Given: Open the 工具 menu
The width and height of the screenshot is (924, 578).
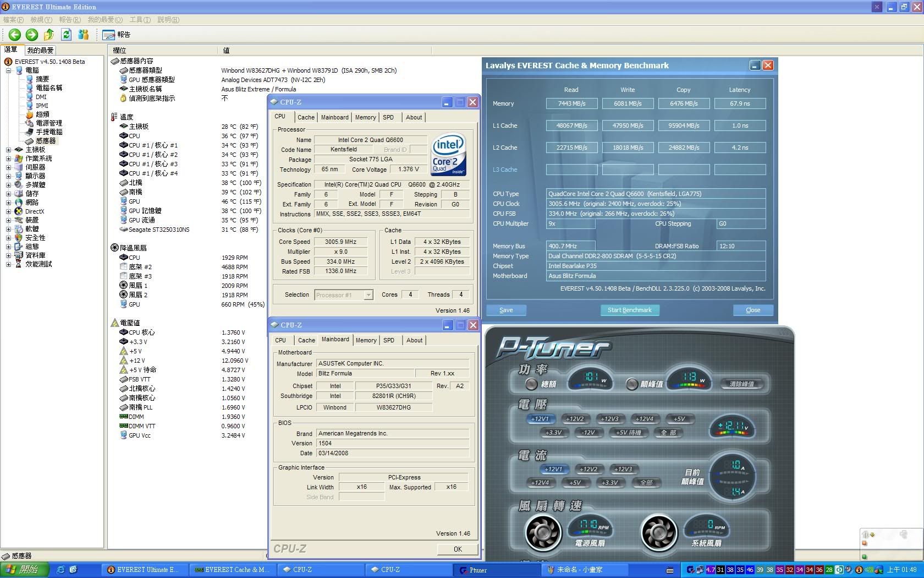Looking at the screenshot, I should [x=140, y=20].
